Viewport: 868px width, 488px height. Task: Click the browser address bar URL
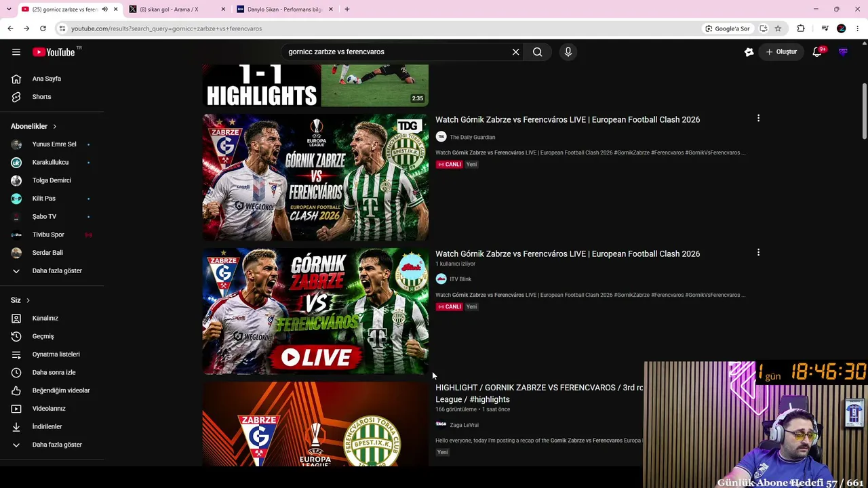point(166,28)
